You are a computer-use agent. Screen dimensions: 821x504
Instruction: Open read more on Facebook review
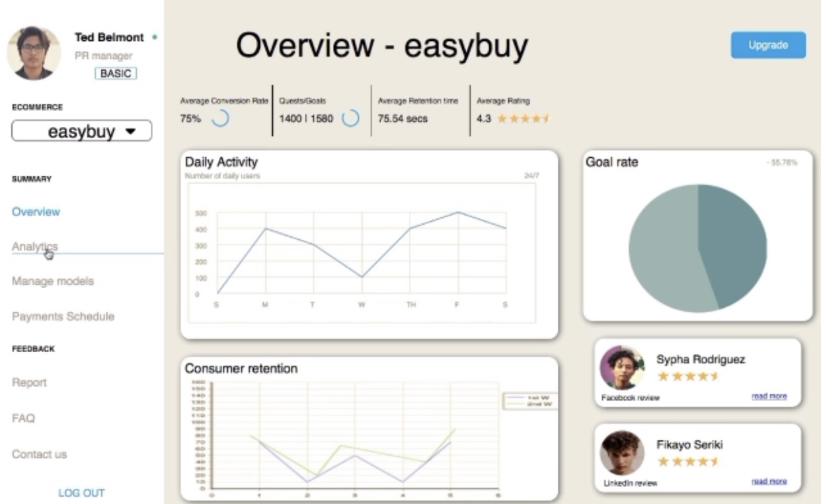pyautogui.click(x=769, y=396)
